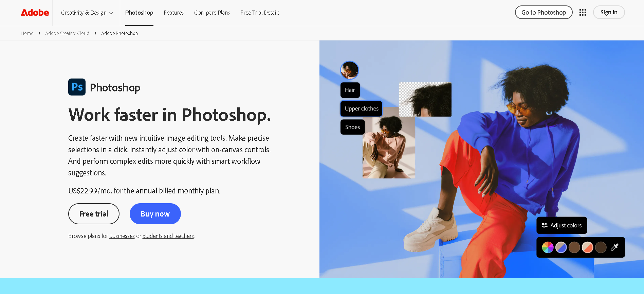Open the Compare Plans tab
The image size is (644, 294).
click(212, 13)
